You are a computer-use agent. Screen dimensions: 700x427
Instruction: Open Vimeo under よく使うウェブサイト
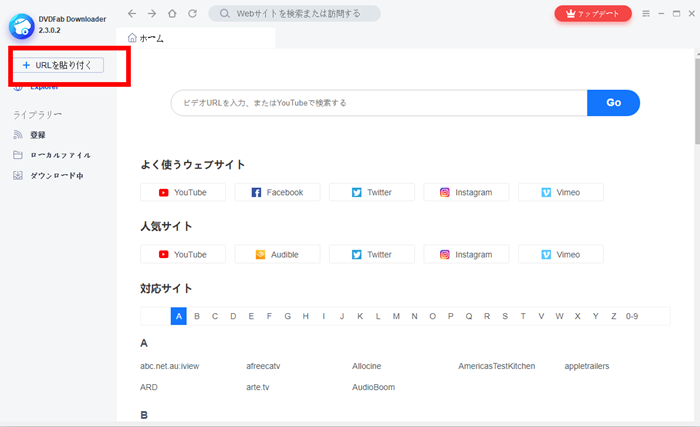tap(561, 192)
